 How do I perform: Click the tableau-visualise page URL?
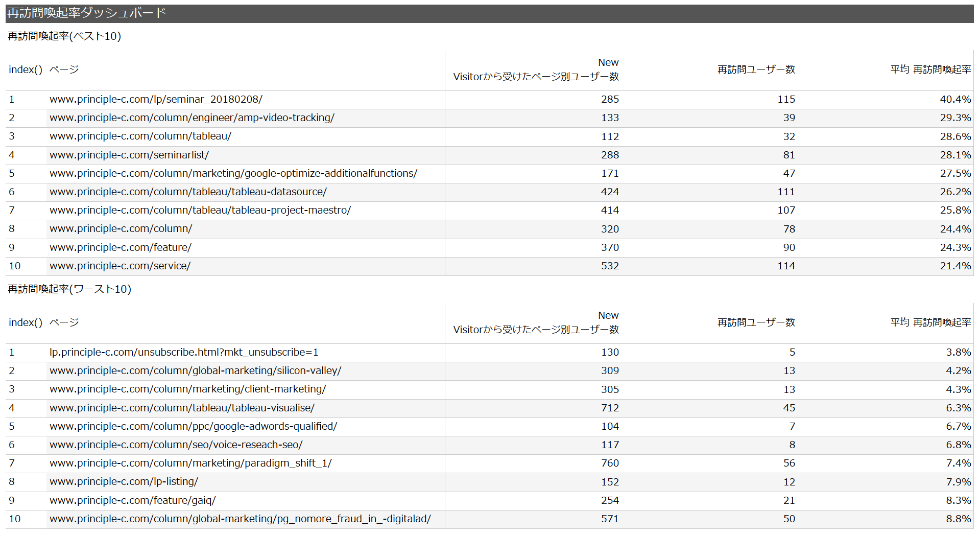tap(182, 408)
